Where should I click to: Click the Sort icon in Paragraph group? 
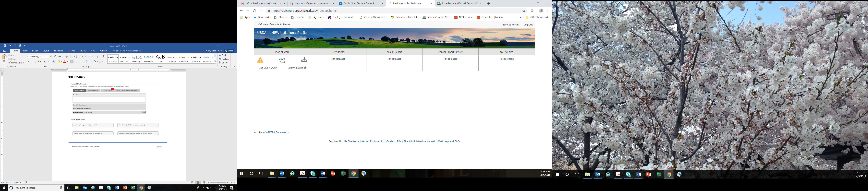click(98, 56)
